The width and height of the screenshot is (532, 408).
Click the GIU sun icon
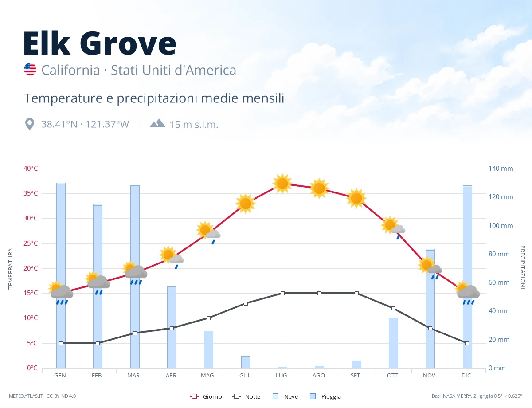[246, 204]
